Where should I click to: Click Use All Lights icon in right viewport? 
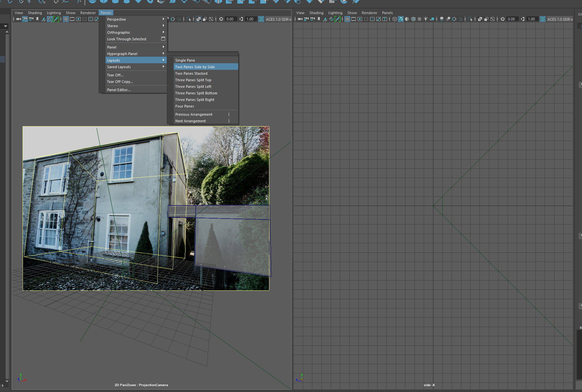click(425, 19)
